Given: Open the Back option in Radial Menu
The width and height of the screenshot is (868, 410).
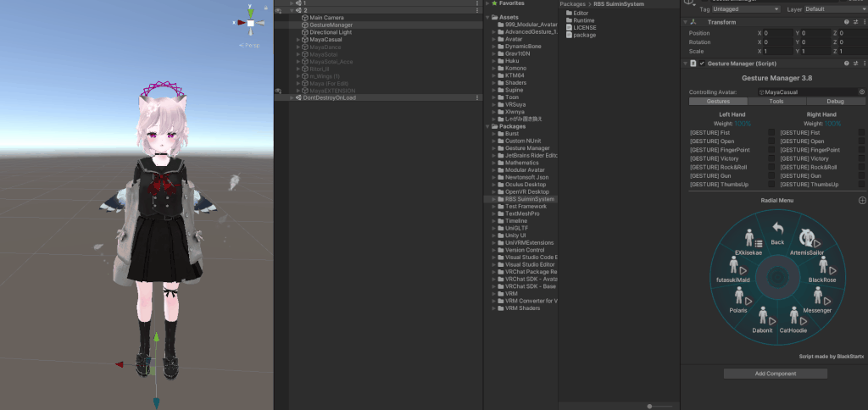Looking at the screenshot, I should [x=778, y=233].
